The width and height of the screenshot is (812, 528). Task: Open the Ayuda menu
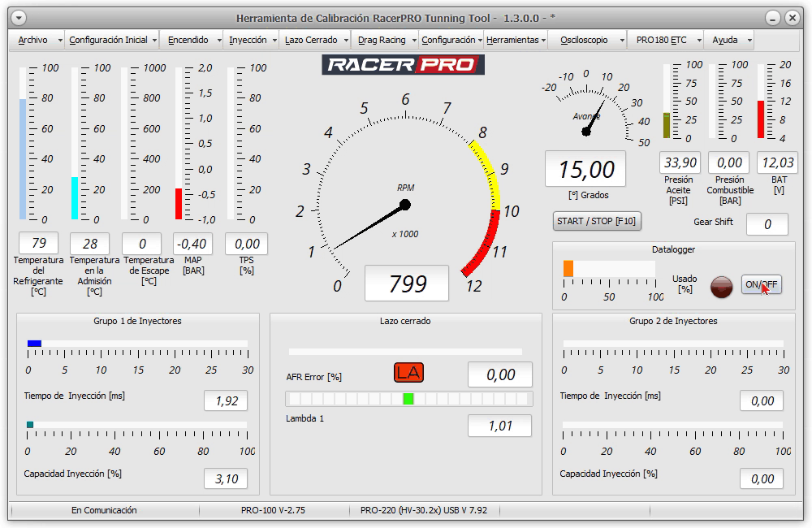tap(725, 40)
